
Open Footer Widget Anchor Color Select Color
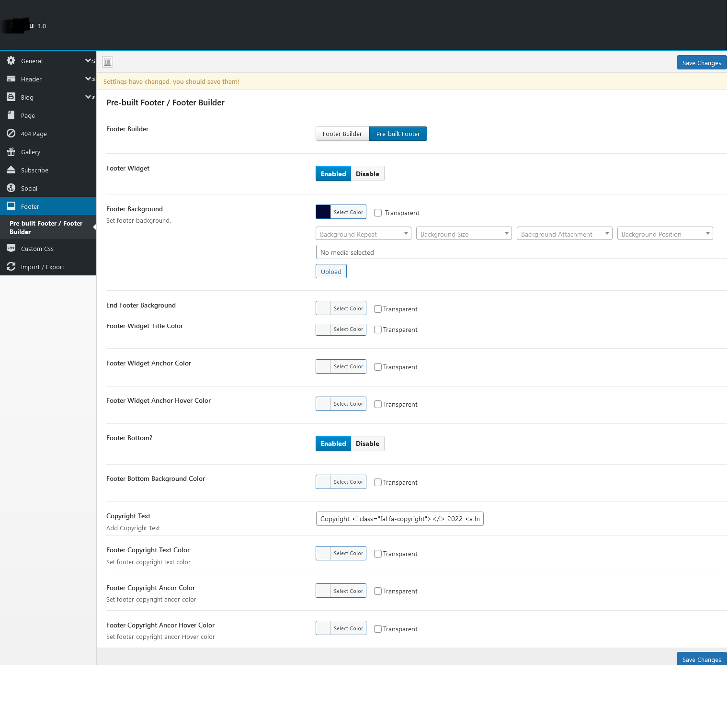coord(341,366)
